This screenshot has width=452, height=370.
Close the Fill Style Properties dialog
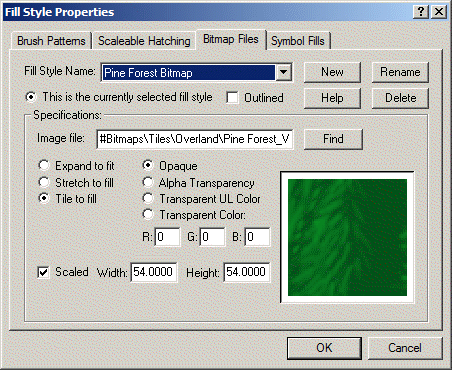tap(439, 12)
